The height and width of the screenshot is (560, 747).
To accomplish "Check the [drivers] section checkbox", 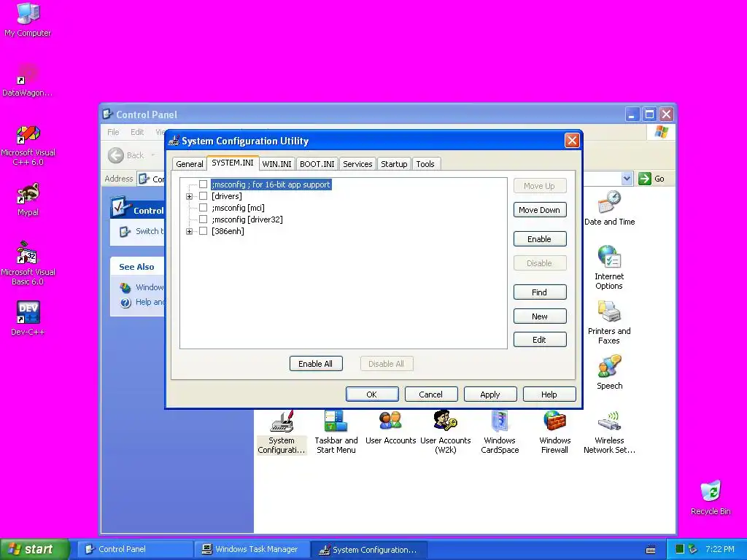I will pyautogui.click(x=203, y=195).
